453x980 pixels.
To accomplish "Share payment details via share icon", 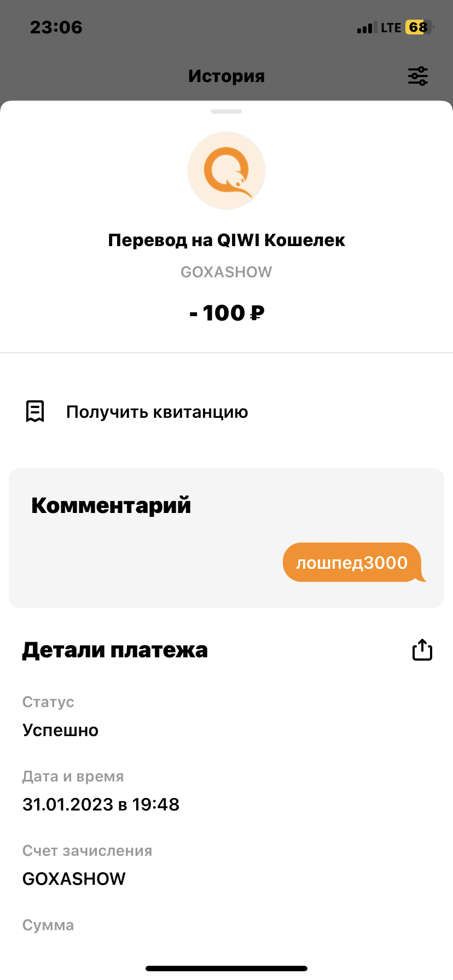I will point(422,650).
